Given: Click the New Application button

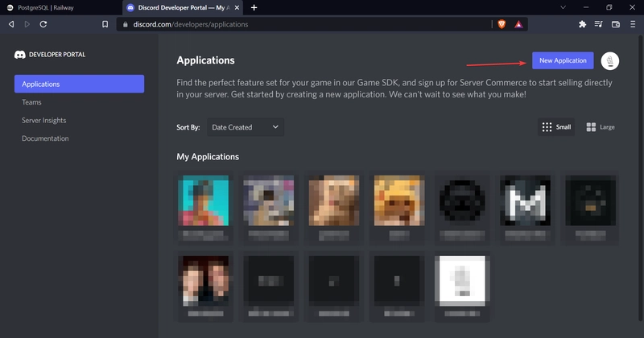Looking at the screenshot, I should (563, 60).
